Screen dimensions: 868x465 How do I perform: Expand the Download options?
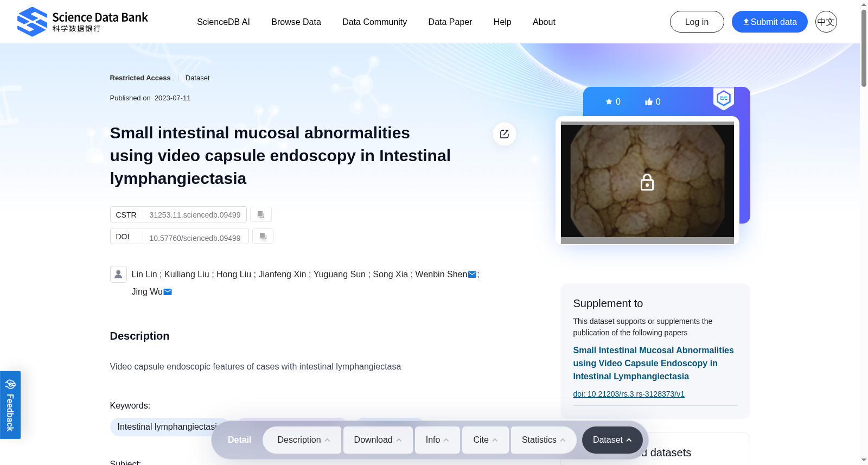click(378, 440)
